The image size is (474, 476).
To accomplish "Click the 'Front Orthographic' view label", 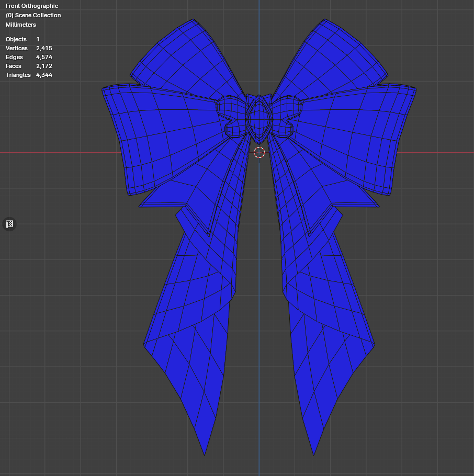I will coord(32,6).
